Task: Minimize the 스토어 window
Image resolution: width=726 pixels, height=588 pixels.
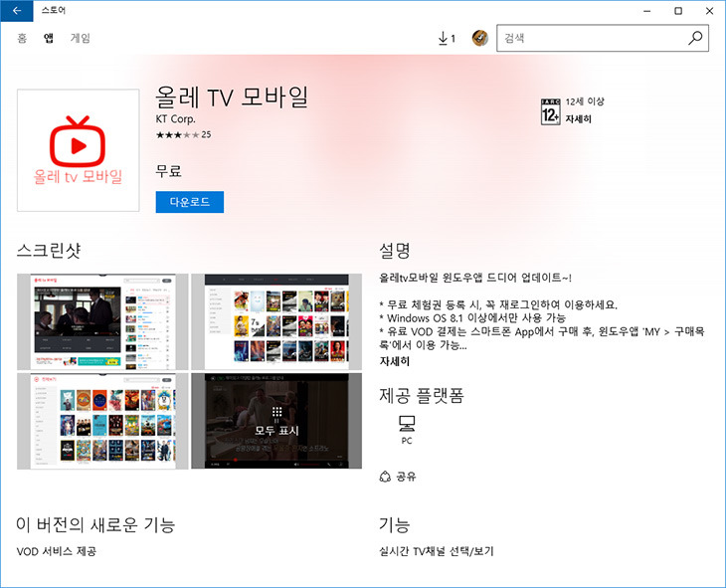Action: 647,11
